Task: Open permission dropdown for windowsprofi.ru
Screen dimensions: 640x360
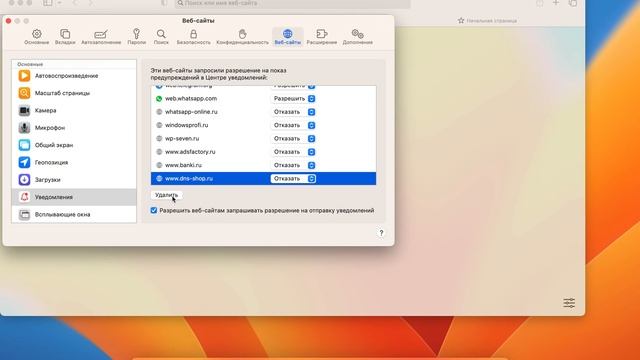Action: (293, 125)
